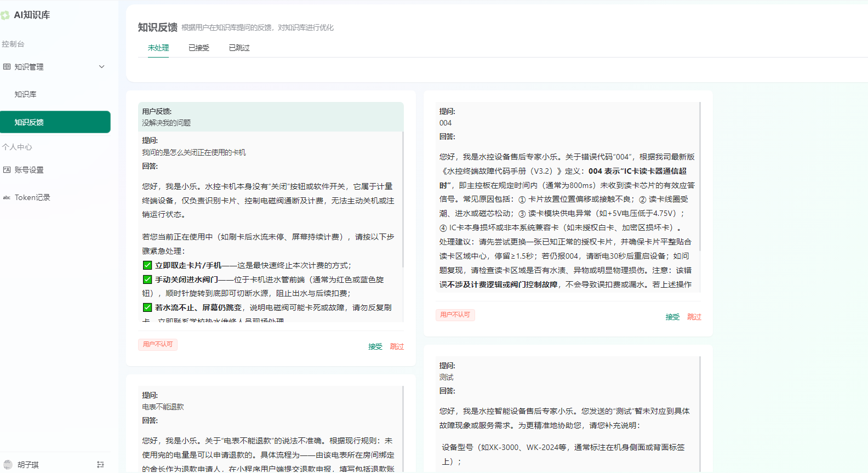The image size is (868, 473).
Task: Click the 个人中心 section label
Action: [17, 147]
